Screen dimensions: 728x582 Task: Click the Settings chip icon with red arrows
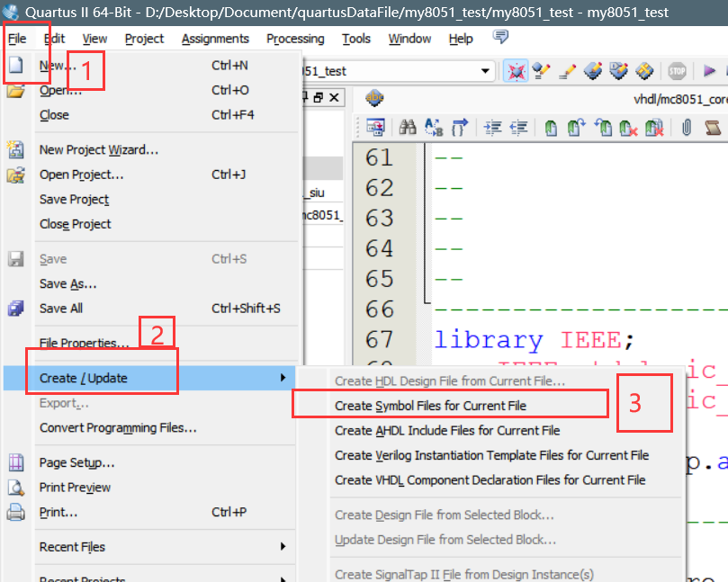point(516,71)
